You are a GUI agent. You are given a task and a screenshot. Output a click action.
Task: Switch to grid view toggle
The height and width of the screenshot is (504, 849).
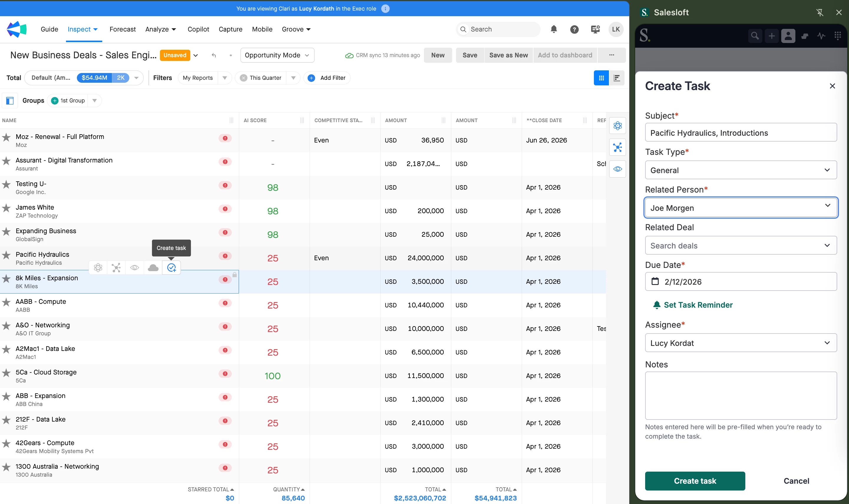click(x=601, y=78)
